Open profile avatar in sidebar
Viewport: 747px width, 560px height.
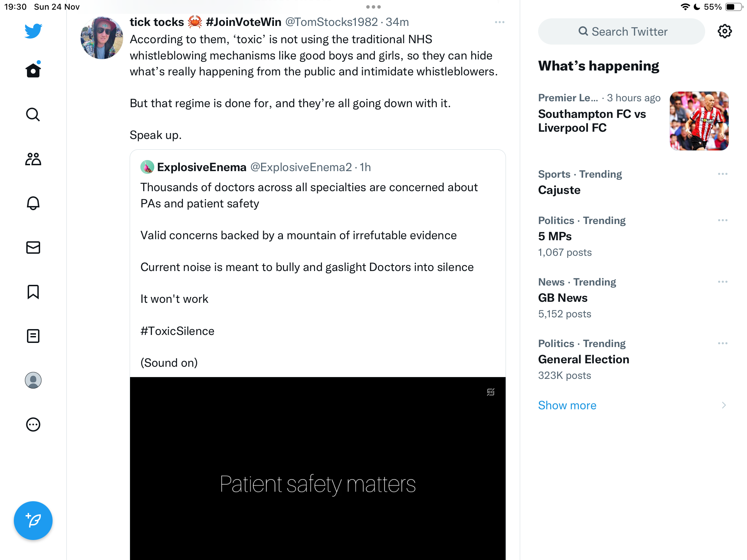pos(33,380)
